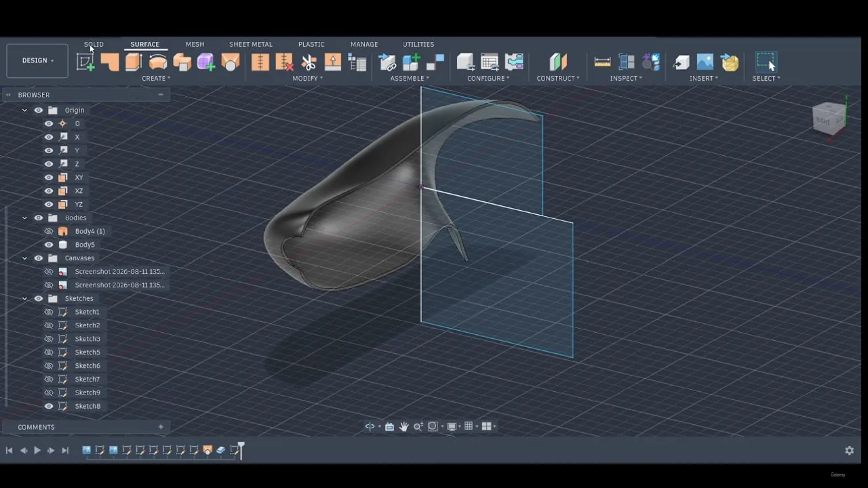Jump to the timeline beginning
Viewport: 868px width, 488px height.
[9, 450]
